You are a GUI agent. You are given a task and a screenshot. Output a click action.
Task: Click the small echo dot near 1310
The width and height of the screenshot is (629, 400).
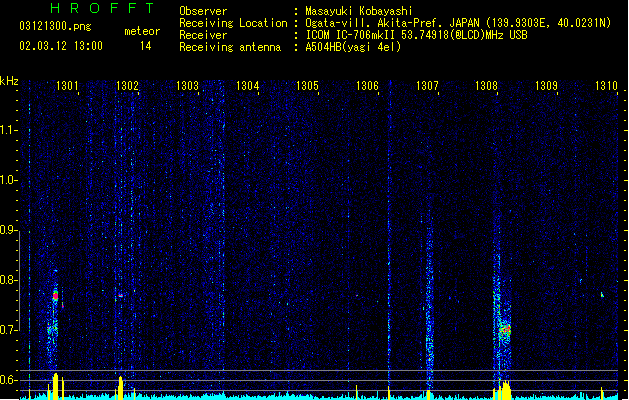click(x=602, y=295)
